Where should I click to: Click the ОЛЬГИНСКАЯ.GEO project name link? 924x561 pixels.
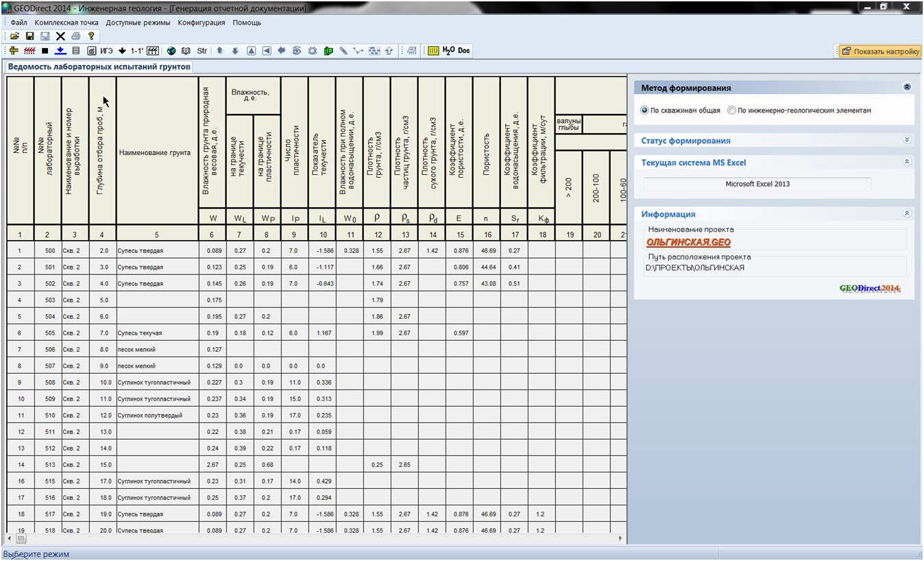tap(688, 242)
